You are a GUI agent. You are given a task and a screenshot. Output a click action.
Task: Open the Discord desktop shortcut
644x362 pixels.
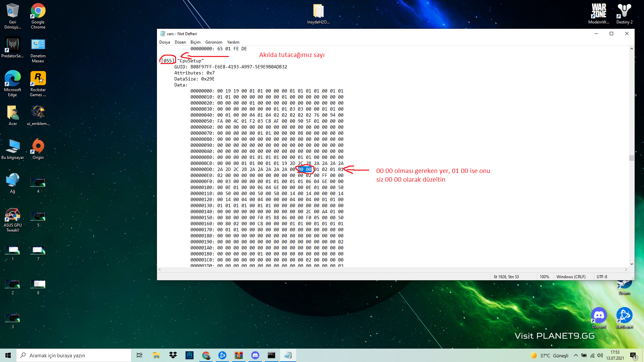click(x=599, y=316)
